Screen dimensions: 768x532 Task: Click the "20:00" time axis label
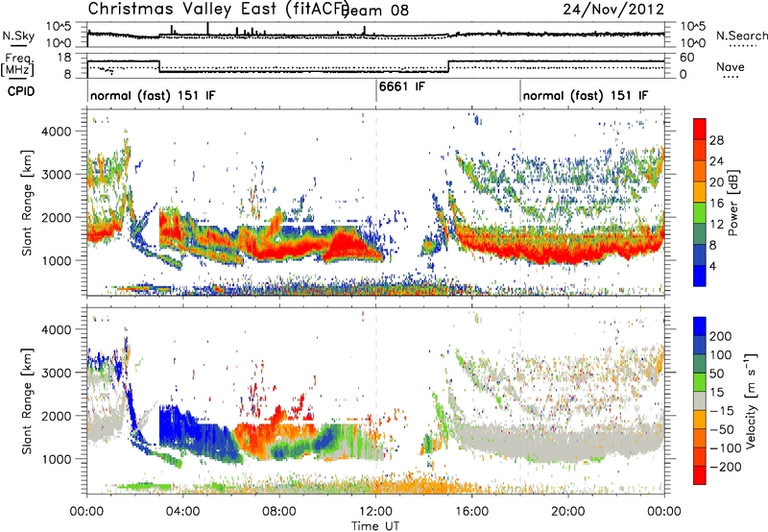568,512
